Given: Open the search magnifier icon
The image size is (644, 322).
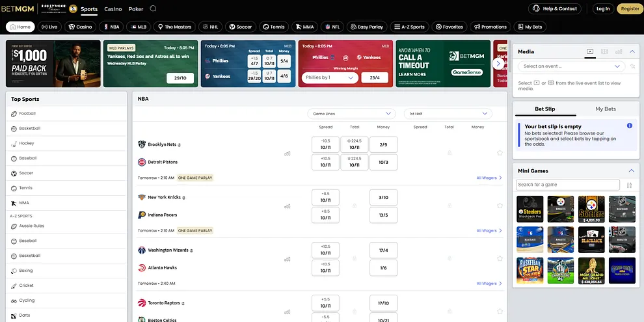Looking at the screenshot, I should click(x=154, y=8).
